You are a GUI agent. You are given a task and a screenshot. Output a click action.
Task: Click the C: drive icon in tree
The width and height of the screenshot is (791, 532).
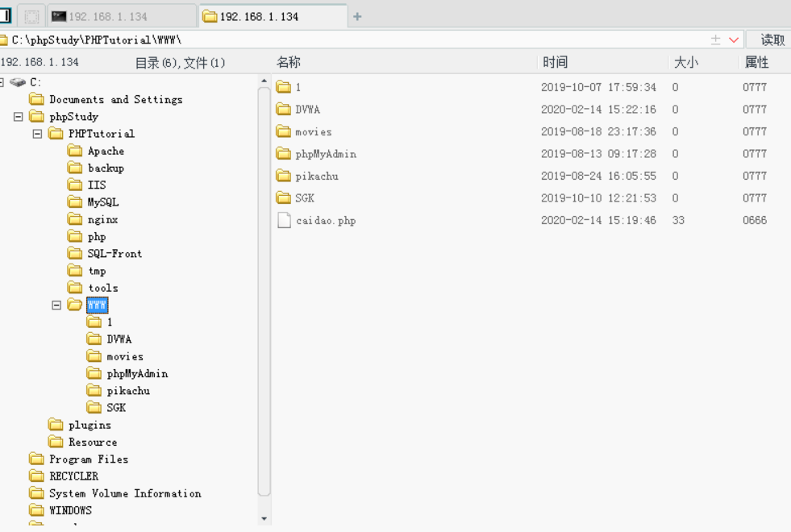click(18, 82)
